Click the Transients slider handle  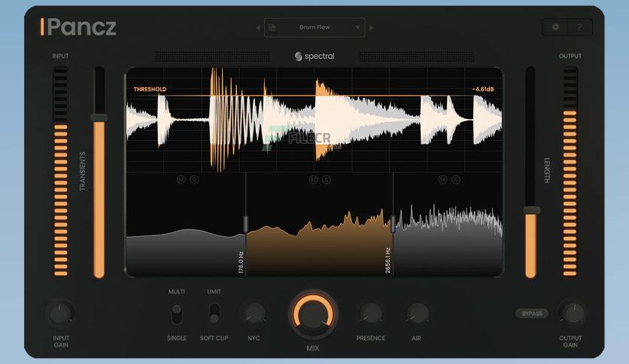pyautogui.click(x=99, y=117)
